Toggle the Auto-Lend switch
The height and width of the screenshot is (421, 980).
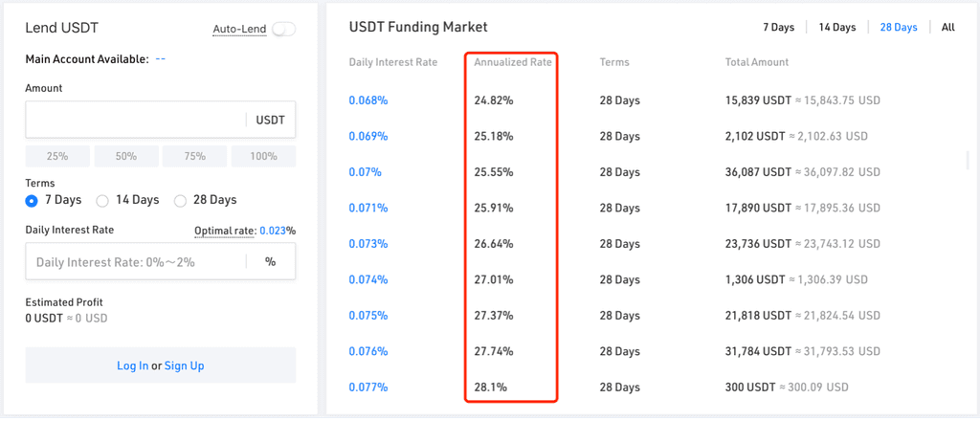click(283, 29)
